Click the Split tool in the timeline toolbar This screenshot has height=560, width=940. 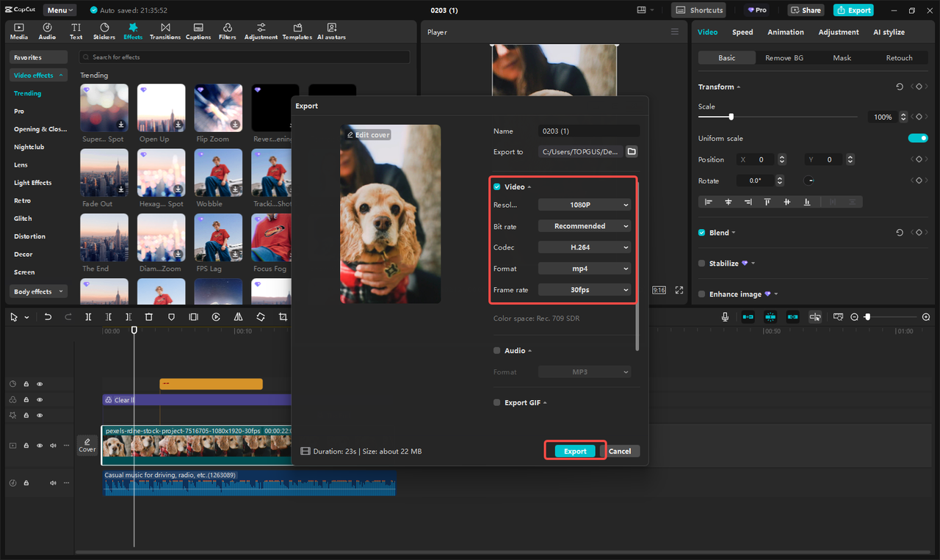pyautogui.click(x=87, y=316)
